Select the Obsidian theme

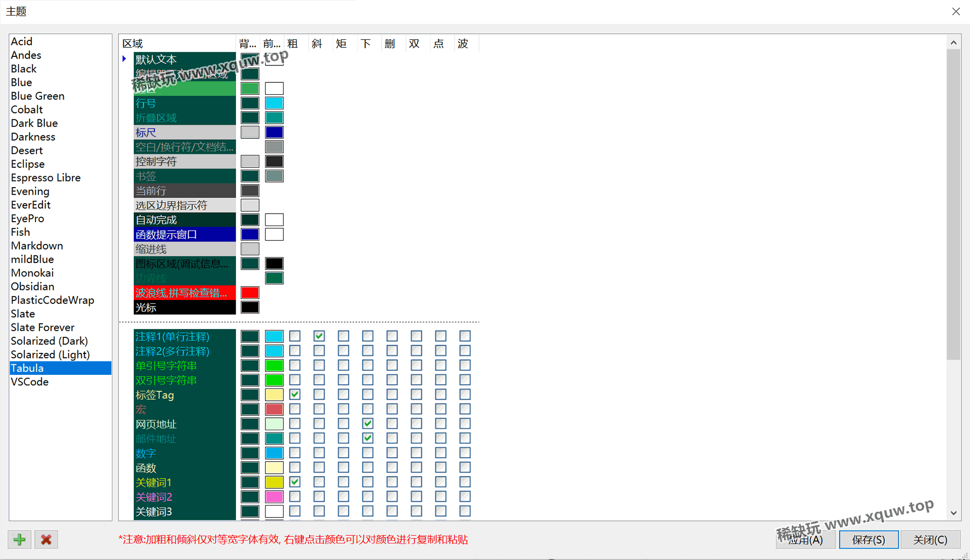pos(60,286)
